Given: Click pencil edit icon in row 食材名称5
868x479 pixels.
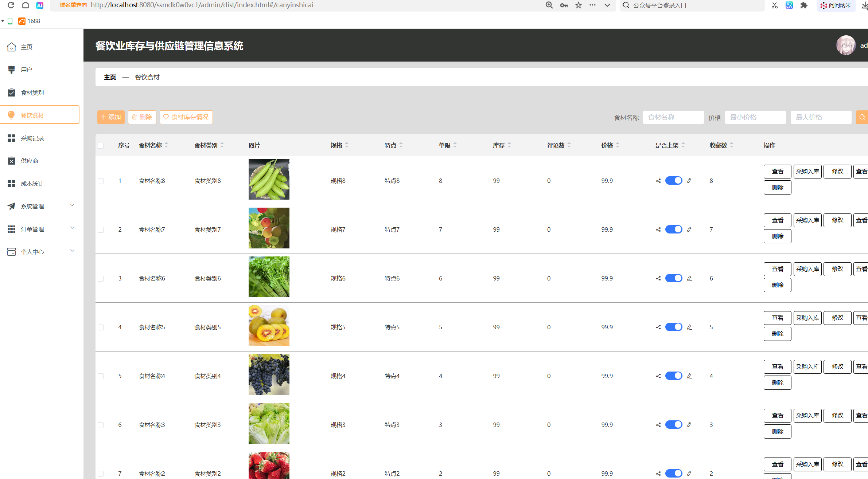Looking at the screenshot, I should (689, 327).
